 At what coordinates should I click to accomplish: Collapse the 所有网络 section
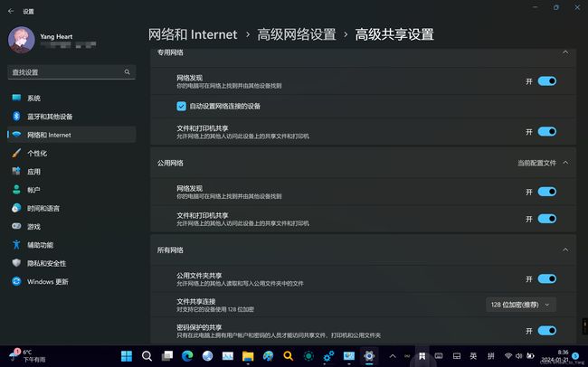(565, 249)
